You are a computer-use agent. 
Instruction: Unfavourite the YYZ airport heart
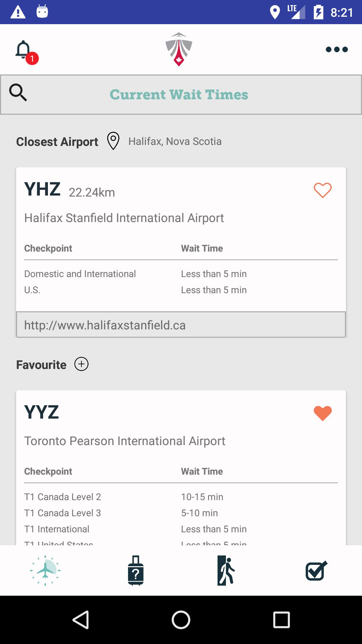tap(322, 413)
